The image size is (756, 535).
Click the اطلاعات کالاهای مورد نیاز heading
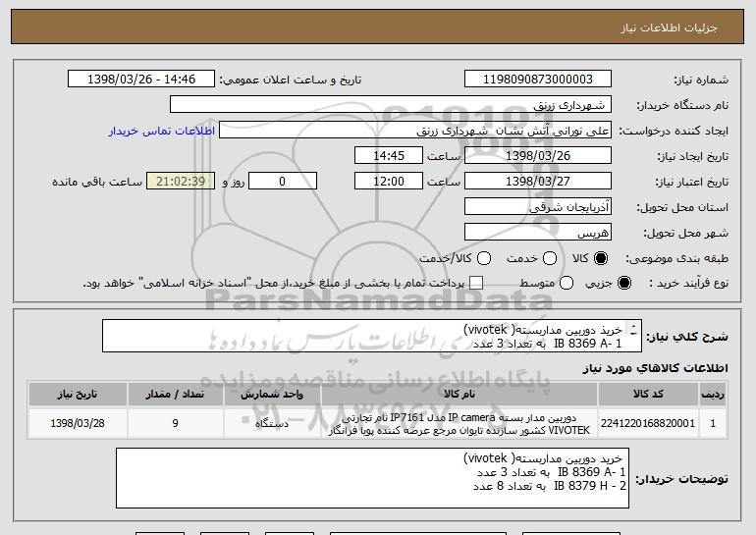tap(655, 368)
